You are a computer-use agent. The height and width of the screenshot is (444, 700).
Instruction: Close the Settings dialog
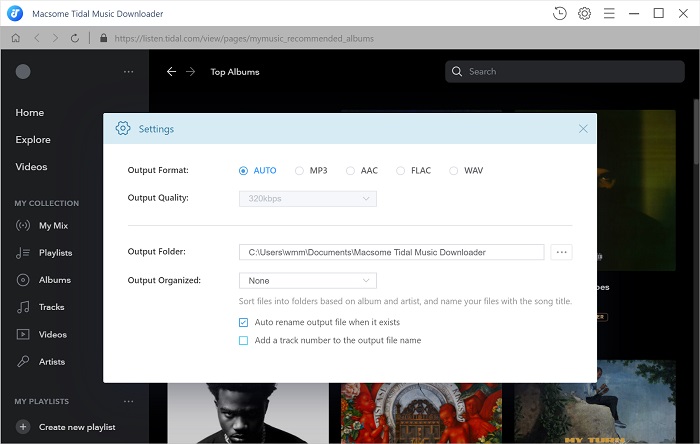[x=583, y=129]
